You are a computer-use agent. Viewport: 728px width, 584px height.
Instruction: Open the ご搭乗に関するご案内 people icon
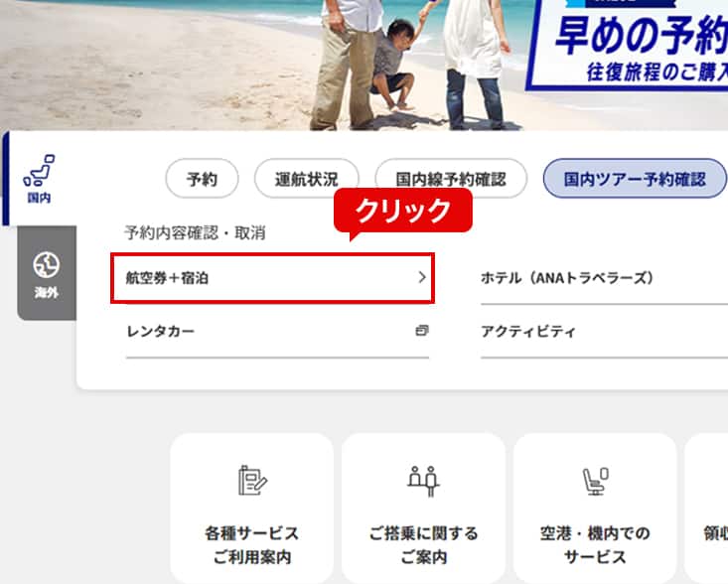point(423,481)
